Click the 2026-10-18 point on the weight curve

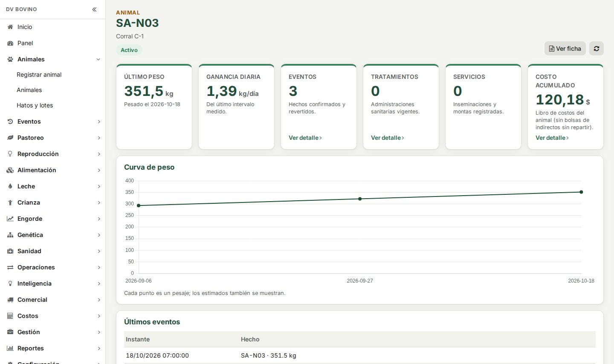pyautogui.click(x=581, y=192)
